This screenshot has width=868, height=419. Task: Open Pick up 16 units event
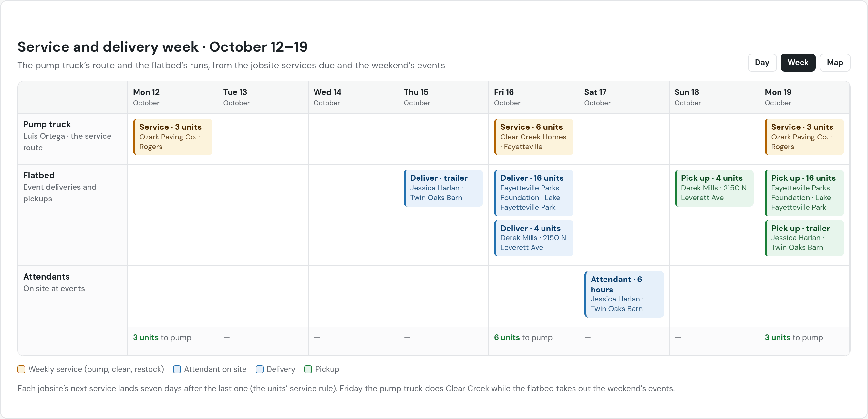pyautogui.click(x=804, y=193)
